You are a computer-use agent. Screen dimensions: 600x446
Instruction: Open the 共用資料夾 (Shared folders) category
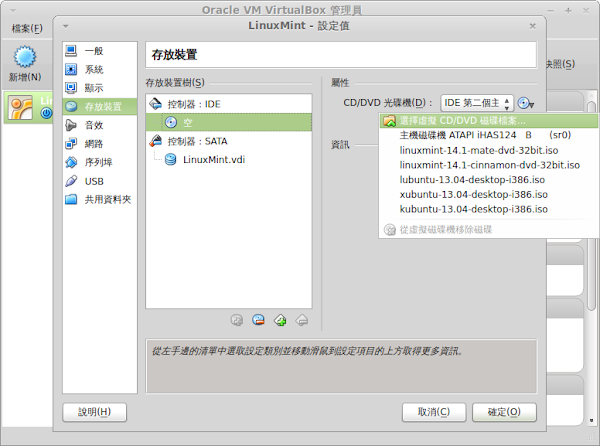pos(99,199)
